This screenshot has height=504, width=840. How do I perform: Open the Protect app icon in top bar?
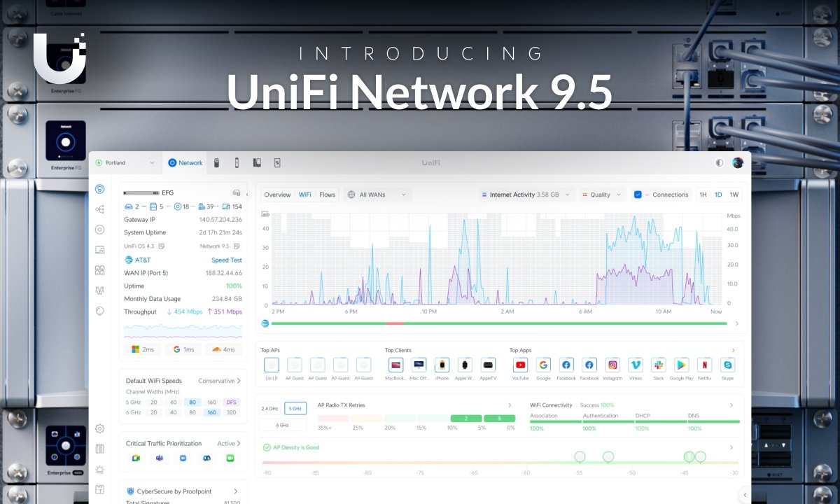(x=217, y=162)
